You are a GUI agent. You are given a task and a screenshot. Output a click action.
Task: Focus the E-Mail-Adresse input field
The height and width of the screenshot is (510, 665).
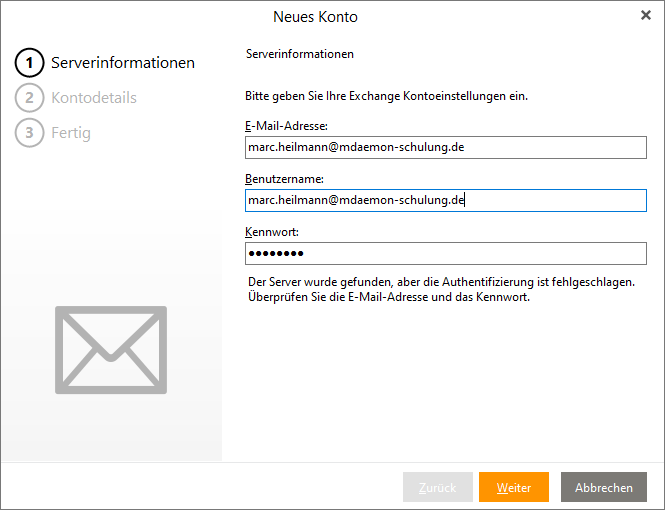pos(445,147)
